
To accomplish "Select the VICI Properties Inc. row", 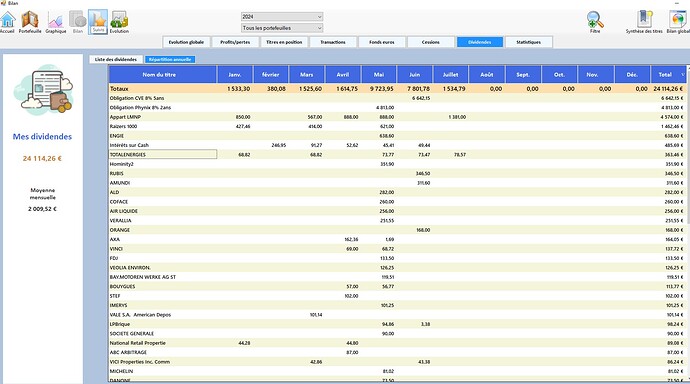I will [397, 362].
